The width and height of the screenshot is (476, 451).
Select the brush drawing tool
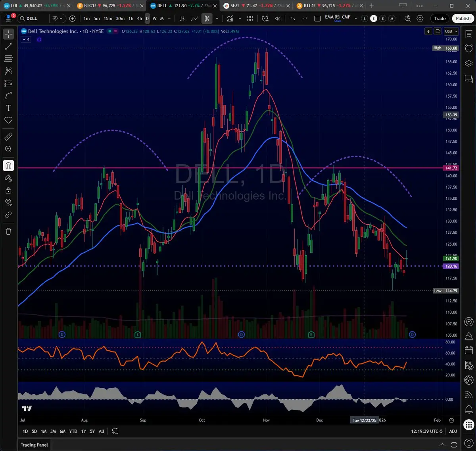[x=8, y=96]
